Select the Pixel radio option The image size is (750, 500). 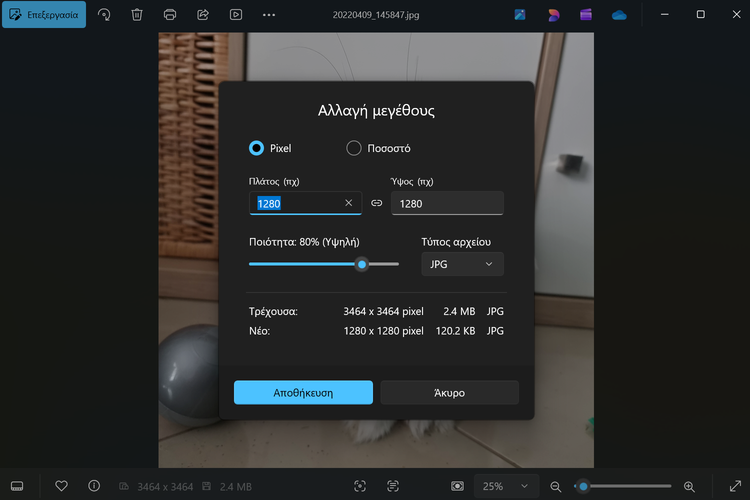[256, 148]
